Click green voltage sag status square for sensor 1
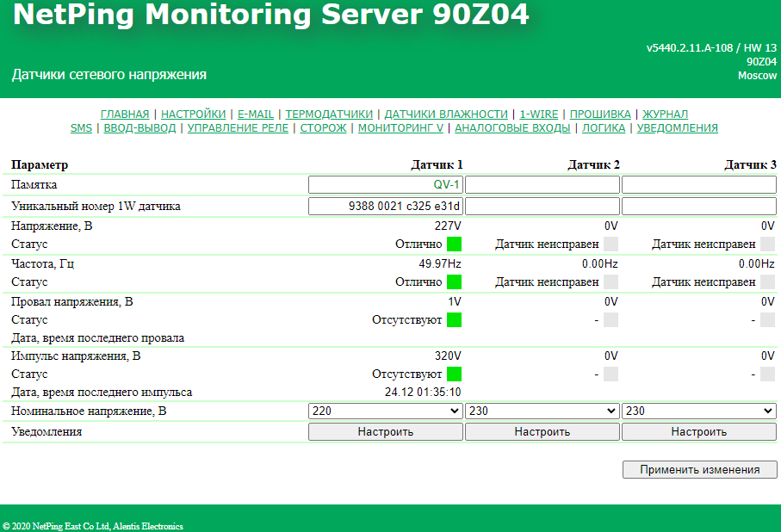 point(454,320)
